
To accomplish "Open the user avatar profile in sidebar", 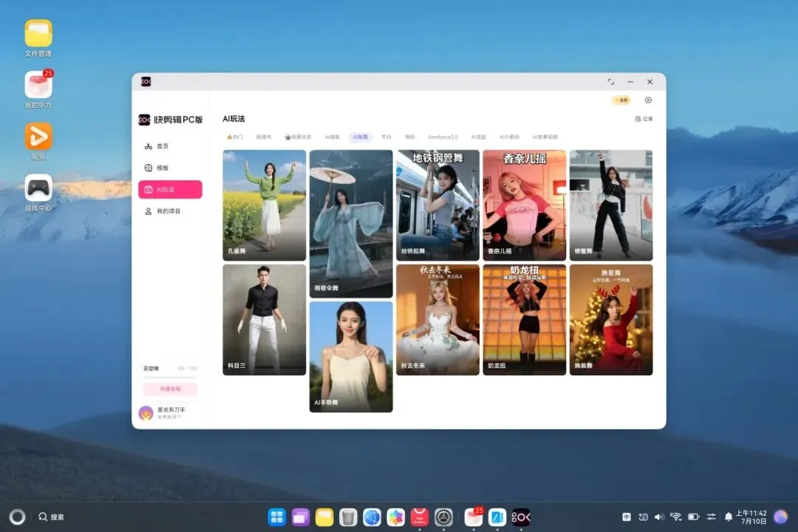I will [x=146, y=413].
